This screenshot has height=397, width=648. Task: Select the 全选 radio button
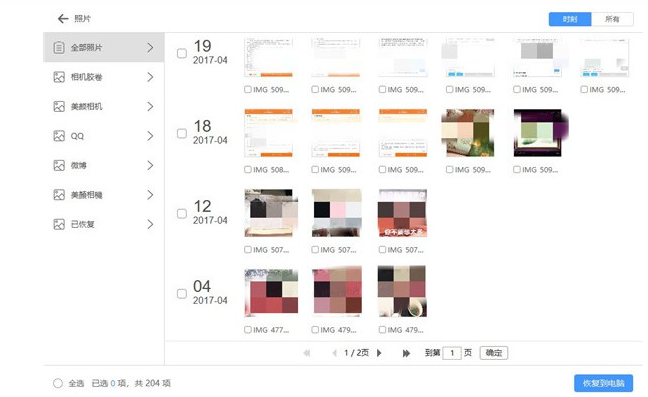point(58,383)
